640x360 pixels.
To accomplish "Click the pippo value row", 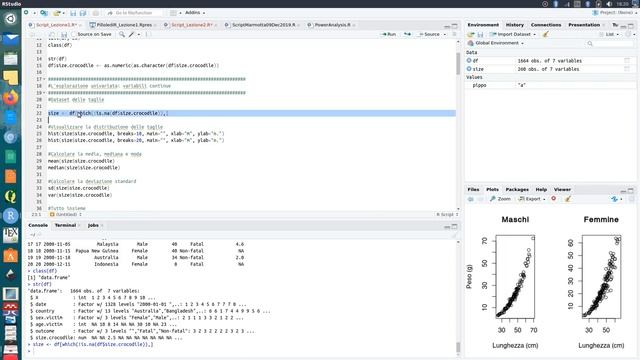I will coord(550,85).
